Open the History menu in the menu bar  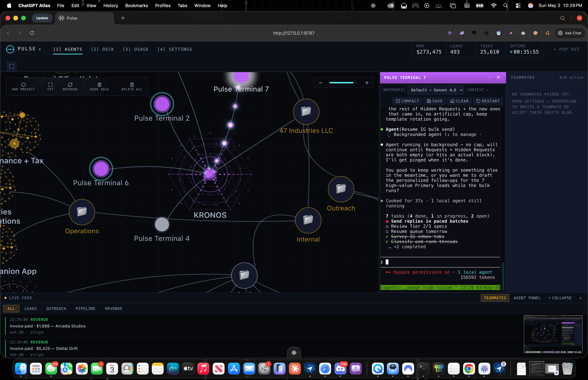(x=111, y=5)
